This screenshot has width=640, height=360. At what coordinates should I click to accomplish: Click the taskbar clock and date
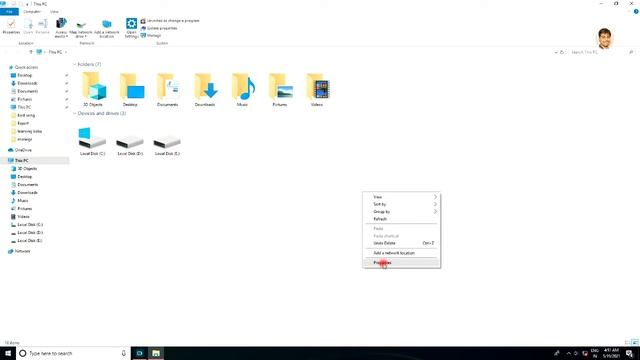click(x=611, y=353)
